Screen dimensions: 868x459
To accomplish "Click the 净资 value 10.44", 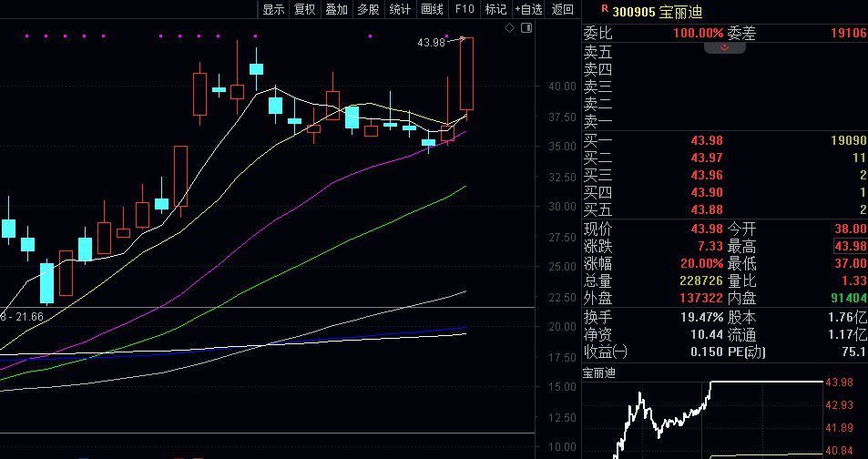I will coord(709,334).
